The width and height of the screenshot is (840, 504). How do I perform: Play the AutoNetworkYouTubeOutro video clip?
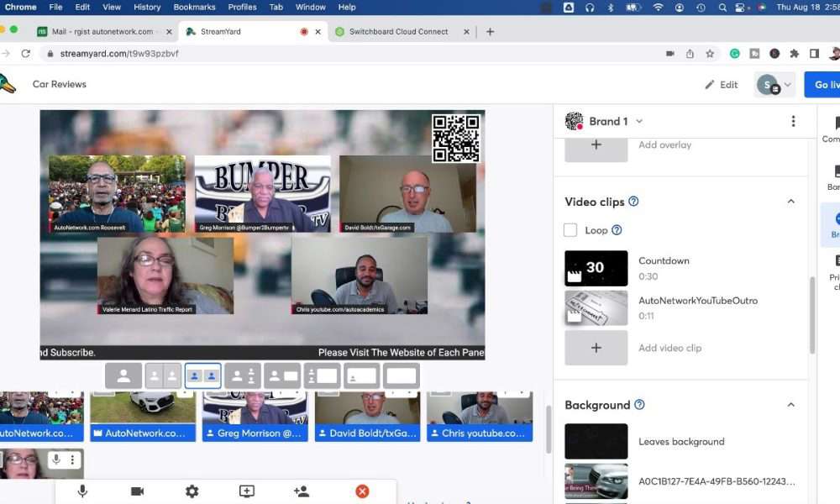pos(596,308)
